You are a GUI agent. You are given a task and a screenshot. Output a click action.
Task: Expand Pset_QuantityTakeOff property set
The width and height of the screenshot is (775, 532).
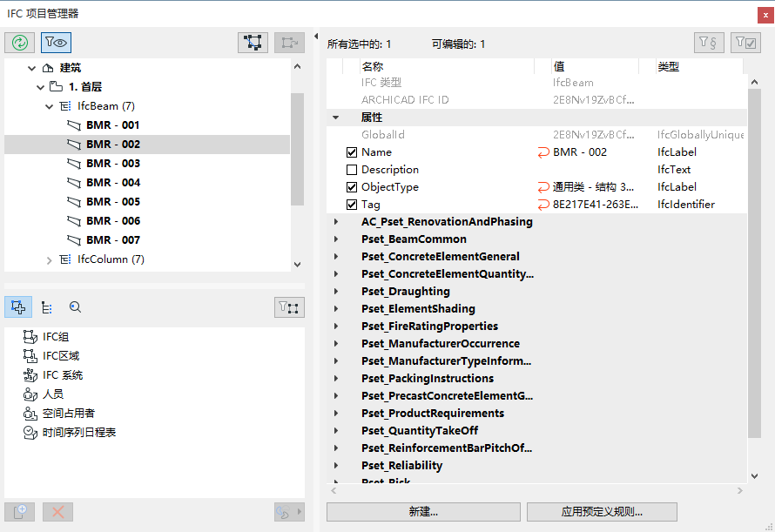pos(336,430)
